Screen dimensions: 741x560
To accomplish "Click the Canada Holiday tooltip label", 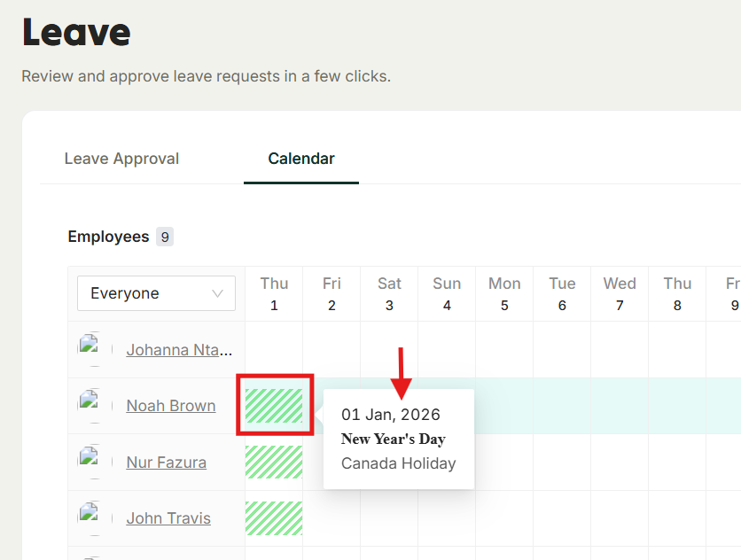I will click(x=398, y=463).
